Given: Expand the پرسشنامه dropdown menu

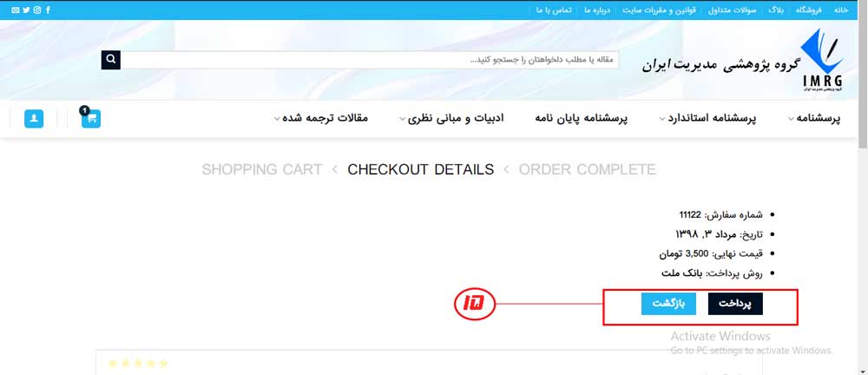Looking at the screenshot, I should point(814,119).
